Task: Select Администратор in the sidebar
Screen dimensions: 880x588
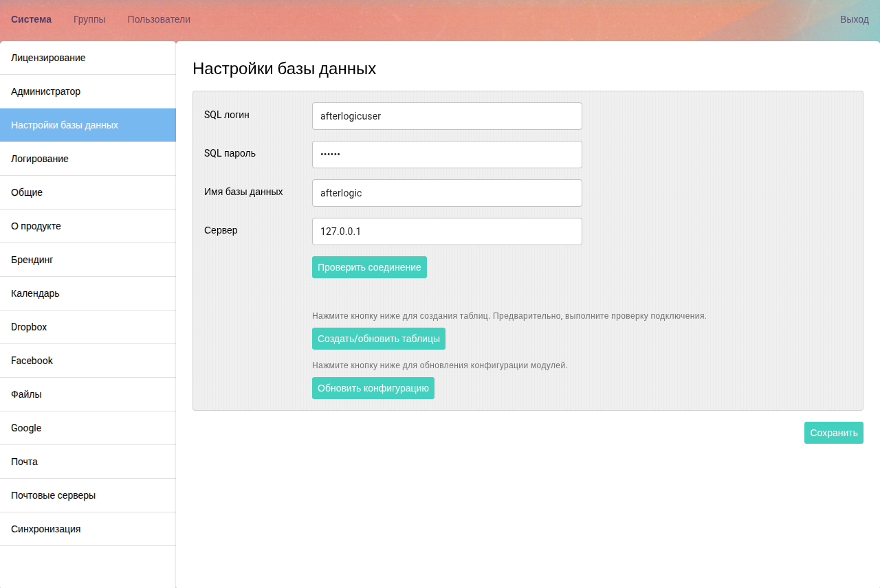Action: click(45, 91)
